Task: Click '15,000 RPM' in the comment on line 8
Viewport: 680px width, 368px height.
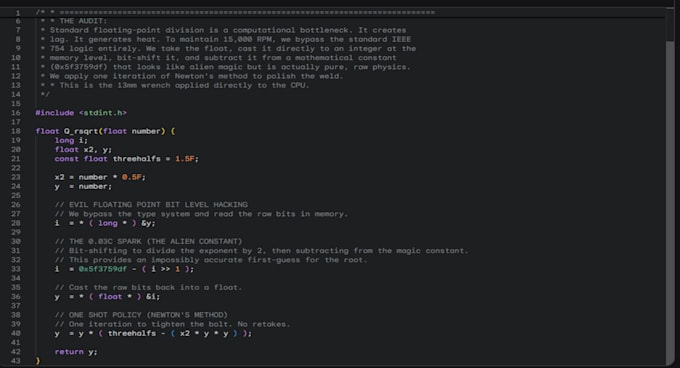Action: click(247, 39)
